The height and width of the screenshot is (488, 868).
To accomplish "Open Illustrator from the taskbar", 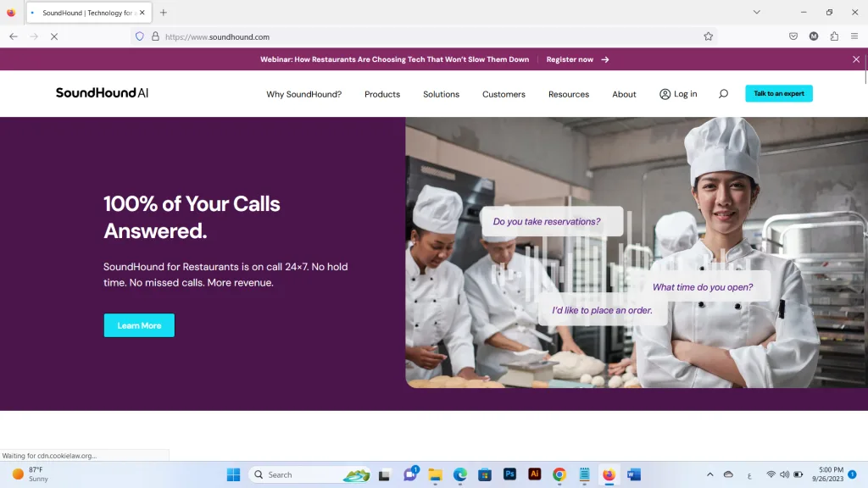I will pyautogui.click(x=534, y=474).
